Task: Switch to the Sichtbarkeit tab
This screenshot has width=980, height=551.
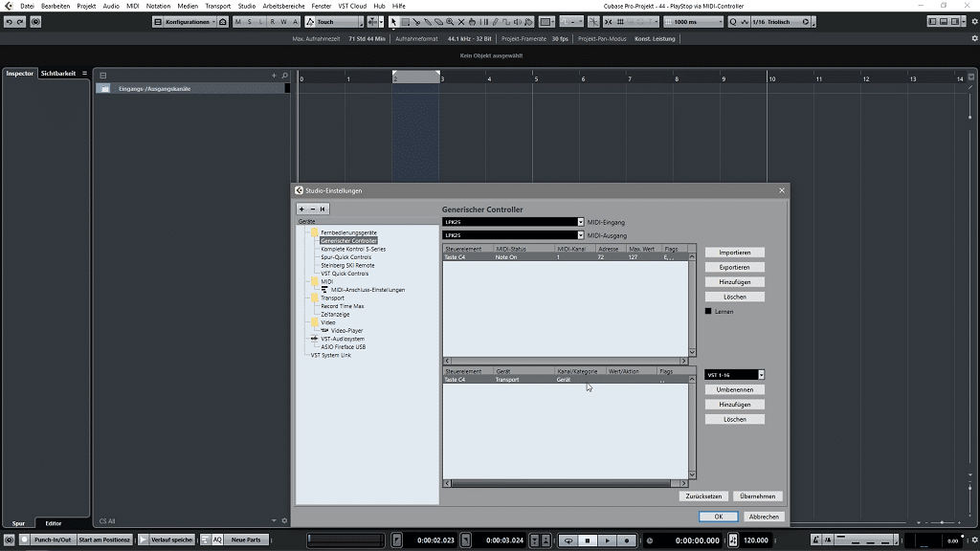Action: tap(58, 73)
